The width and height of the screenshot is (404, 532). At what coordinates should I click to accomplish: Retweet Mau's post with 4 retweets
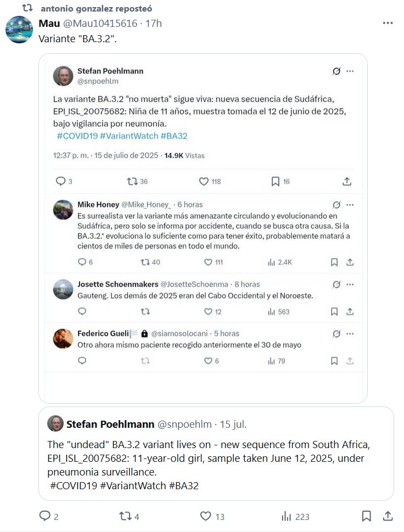[x=125, y=516]
